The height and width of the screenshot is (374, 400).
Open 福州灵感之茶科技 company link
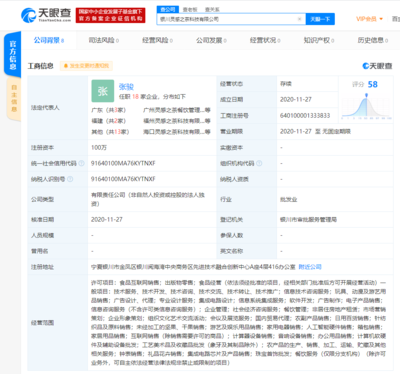[x=177, y=121]
